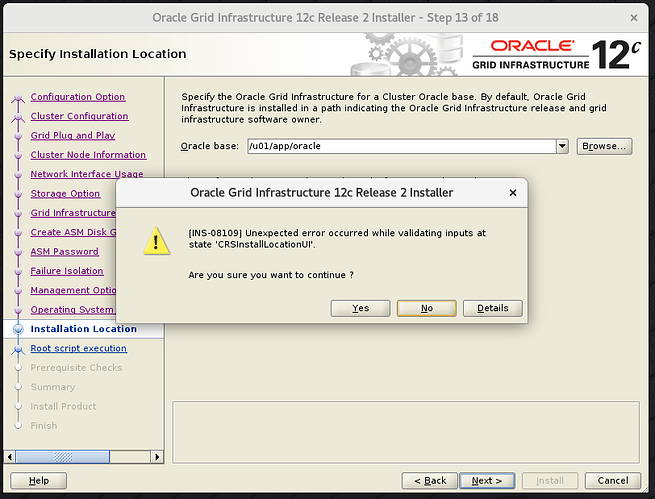Viewport: 655px width, 499px height.
Task: Click the Grid Plug and Play step bullet
Action: [18, 136]
